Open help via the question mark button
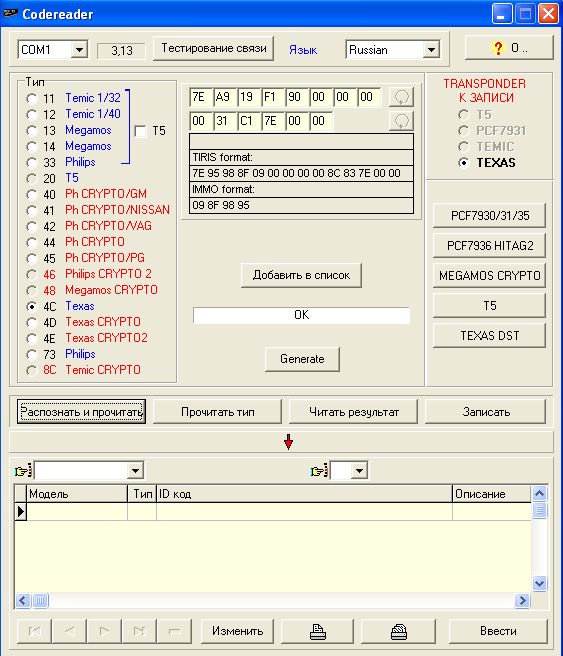This screenshot has width=563, height=656. coord(509,48)
